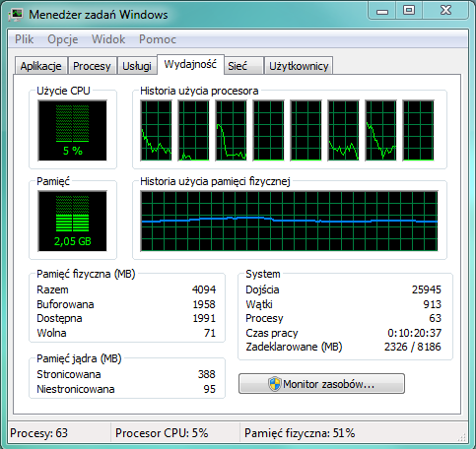The image size is (476, 449).
Task: Switch to the Aplikacje tab
Action: click(41, 66)
